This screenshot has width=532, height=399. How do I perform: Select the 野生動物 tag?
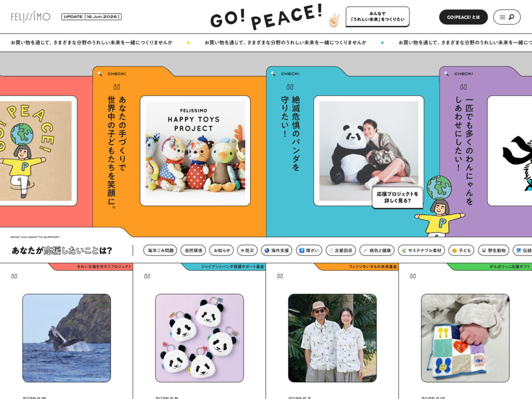(x=493, y=251)
